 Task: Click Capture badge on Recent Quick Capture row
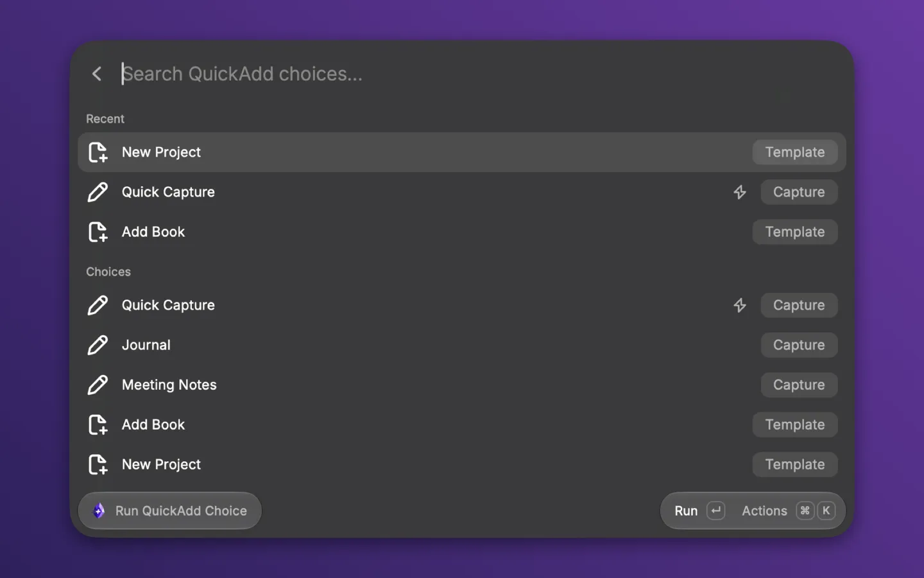(x=799, y=192)
